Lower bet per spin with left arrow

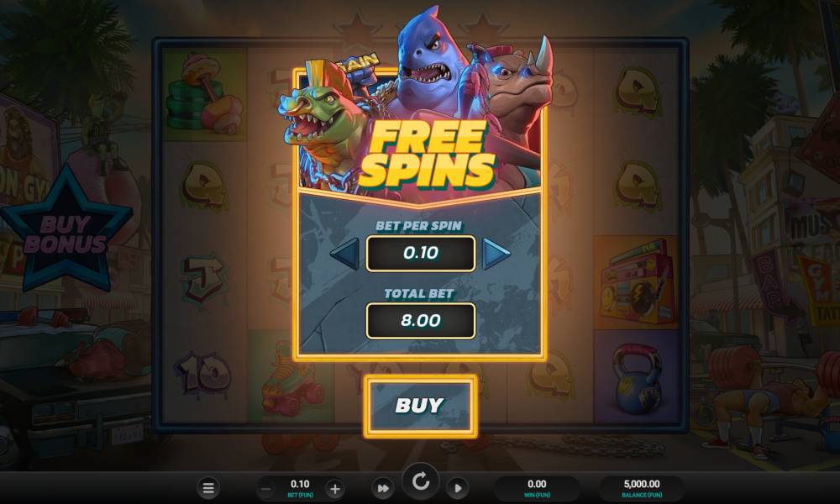click(x=345, y=253)
